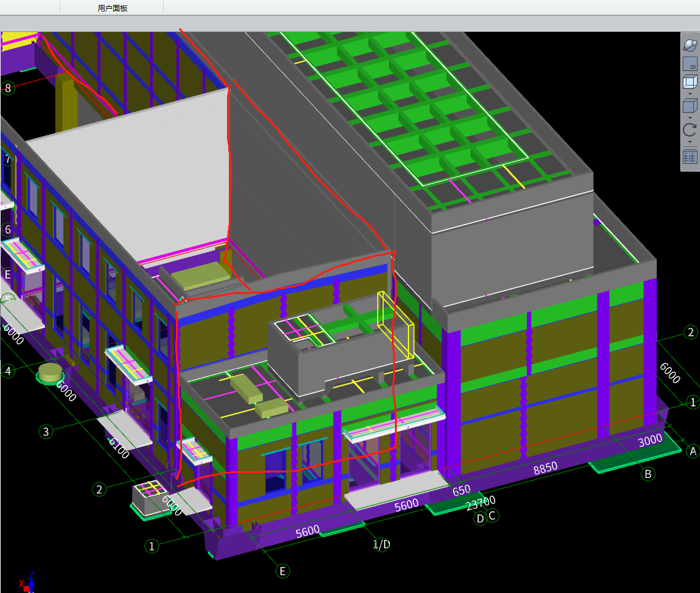Select axis bubble D

pyautogui.click(x=480, y=519)
